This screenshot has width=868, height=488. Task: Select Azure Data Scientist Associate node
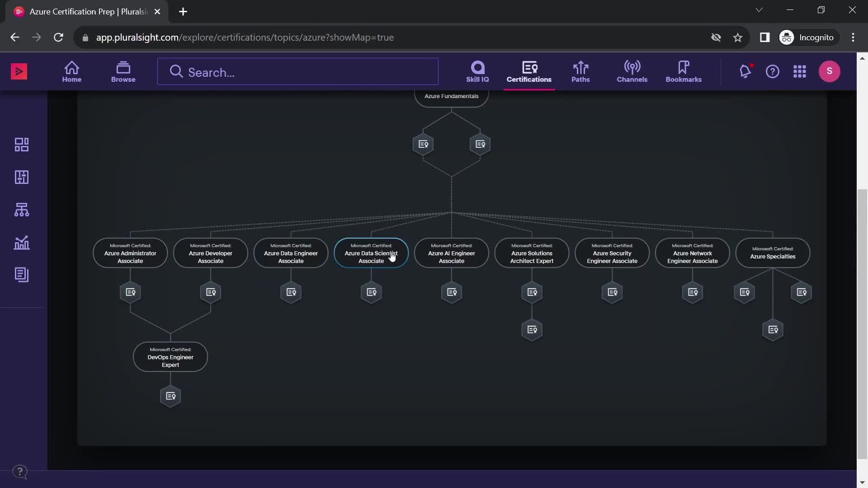click(x=371, y=253)
